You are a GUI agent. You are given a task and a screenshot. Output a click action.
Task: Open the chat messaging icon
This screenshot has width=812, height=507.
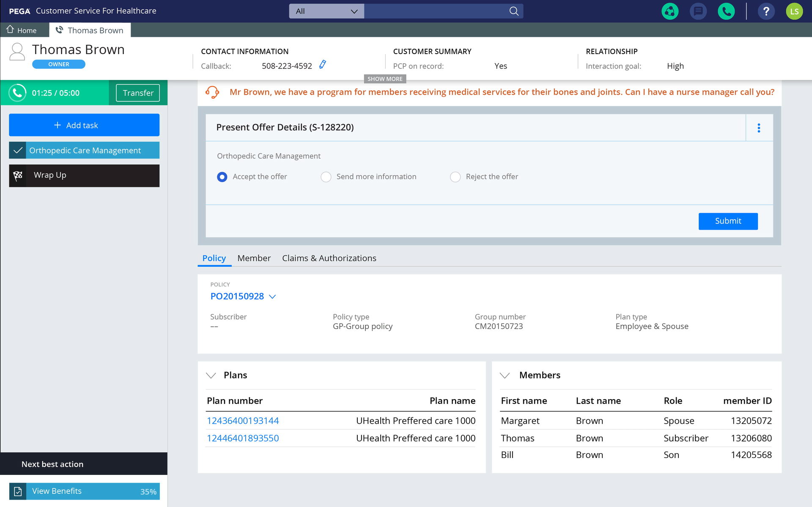[698, 11]
